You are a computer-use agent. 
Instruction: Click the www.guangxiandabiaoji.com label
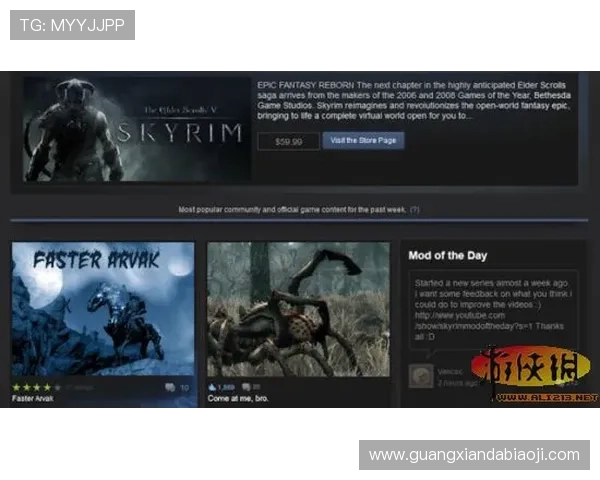pyautogui.click(x=473, y=455)
